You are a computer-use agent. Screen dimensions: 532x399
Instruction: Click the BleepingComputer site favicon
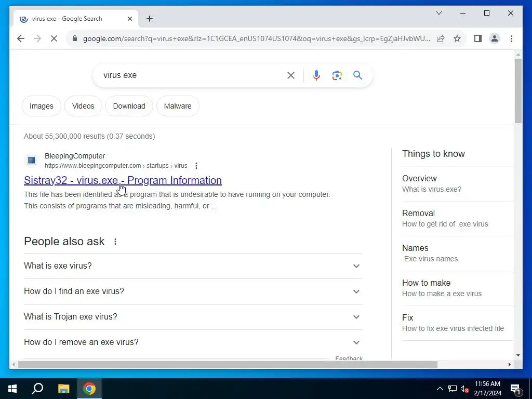pyautogui.click(x=32, y=160)
